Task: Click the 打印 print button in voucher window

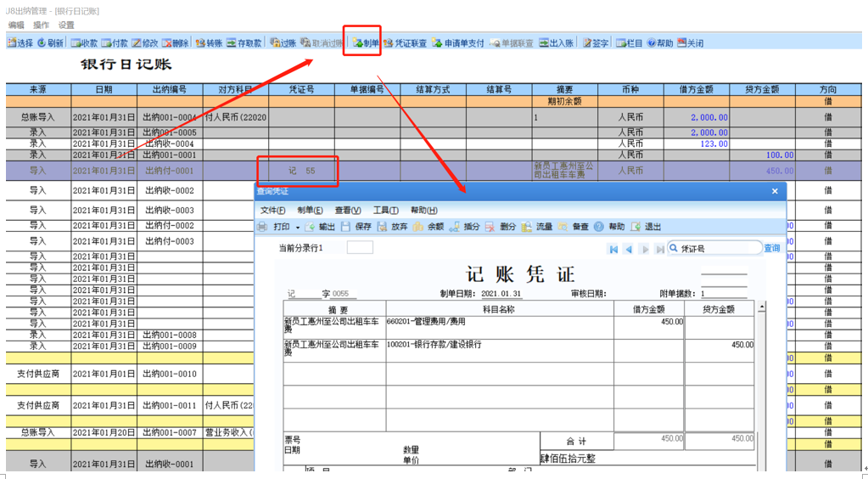Action: [275, 227]
